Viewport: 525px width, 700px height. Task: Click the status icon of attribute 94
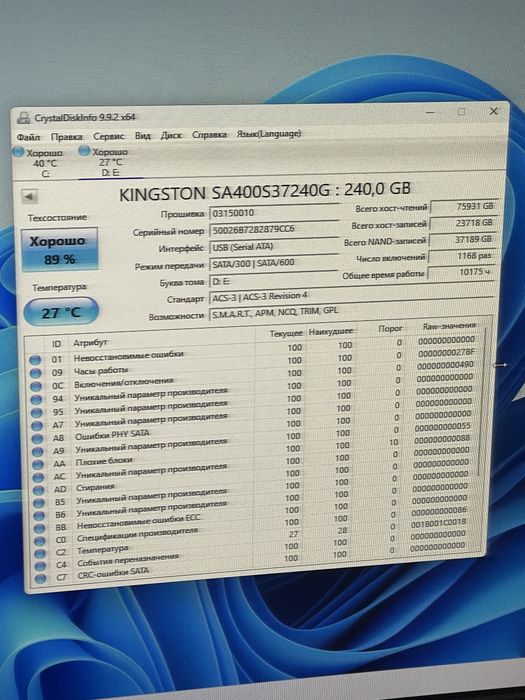[36, 399]
